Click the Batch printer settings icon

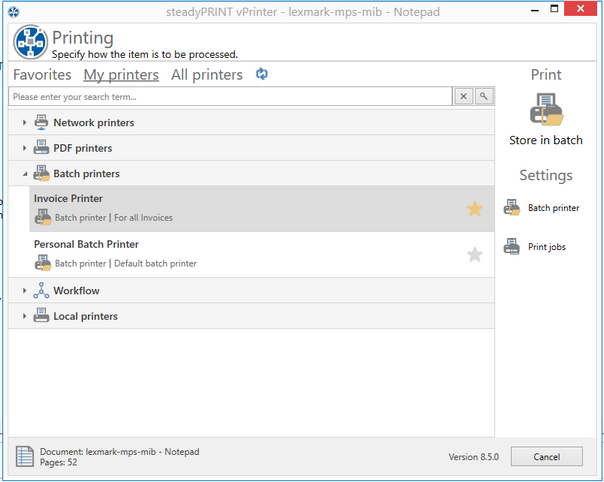(x=512, y=208)
